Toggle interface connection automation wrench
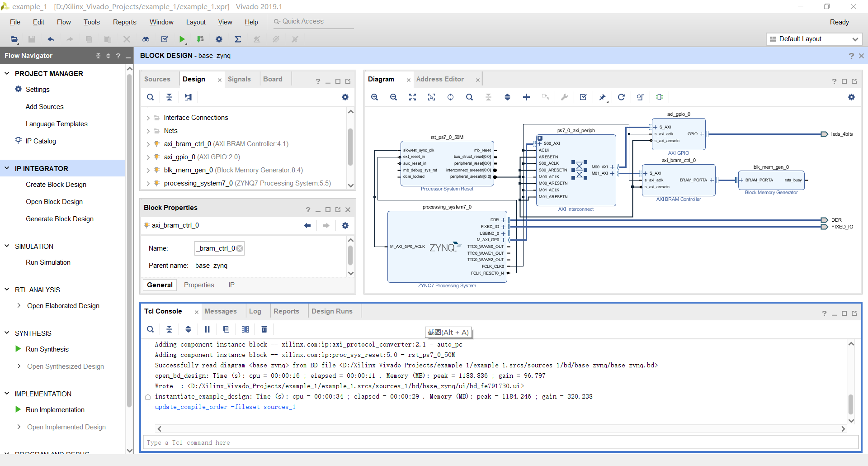This screenshot has height=466, width=868. tap(564, 97)
